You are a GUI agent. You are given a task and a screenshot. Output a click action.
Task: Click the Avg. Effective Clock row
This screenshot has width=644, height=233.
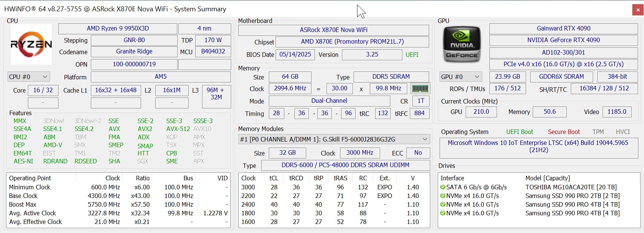(118, 222)
